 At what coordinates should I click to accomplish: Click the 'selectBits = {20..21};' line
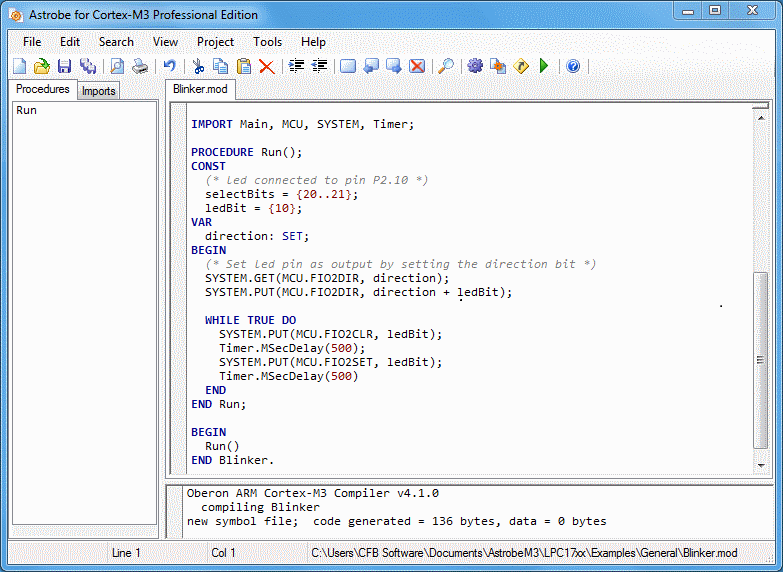pos(282,194)
